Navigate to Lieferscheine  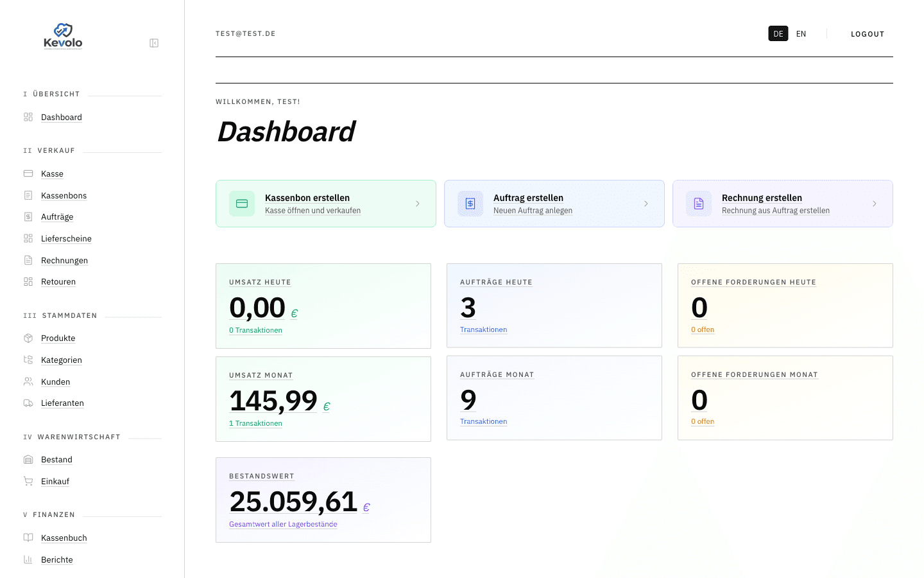(66, 238)
